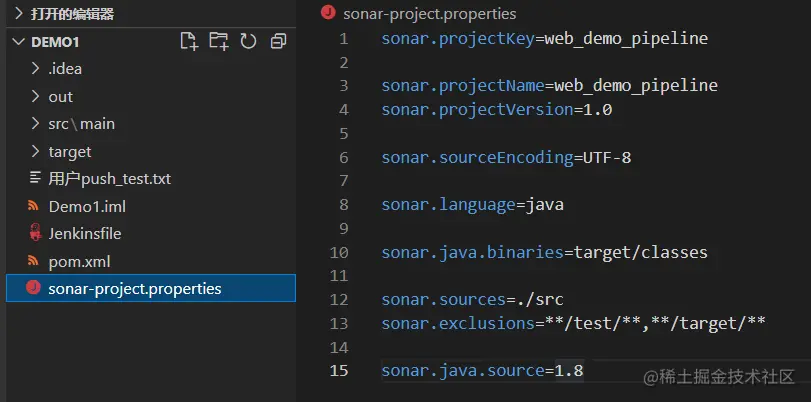Open Demo1.iml from the explorer
Screen dimensions: 811x402
[87, 206]
